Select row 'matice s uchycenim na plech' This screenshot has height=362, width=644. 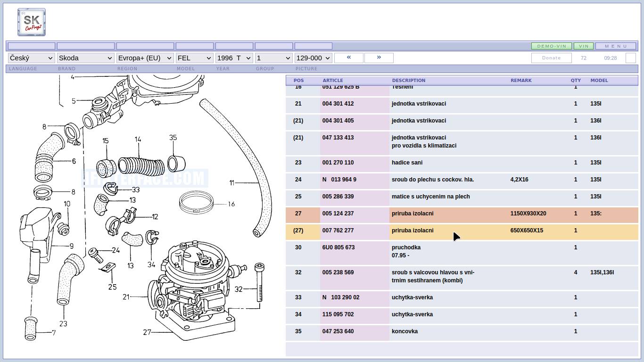click(x=462, y=197)
